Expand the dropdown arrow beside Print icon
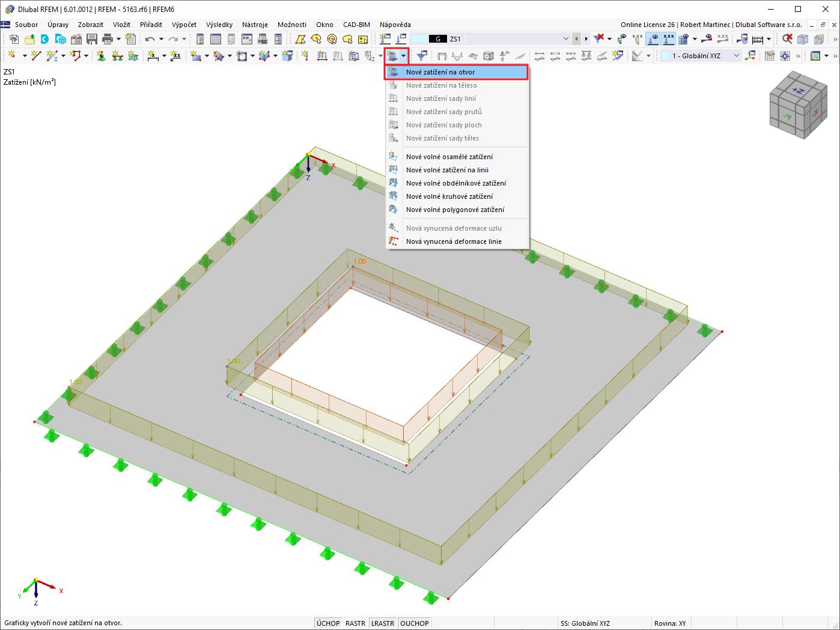This screenshot has width=840, height=630. pyautogui.click(x=118, y=39)
